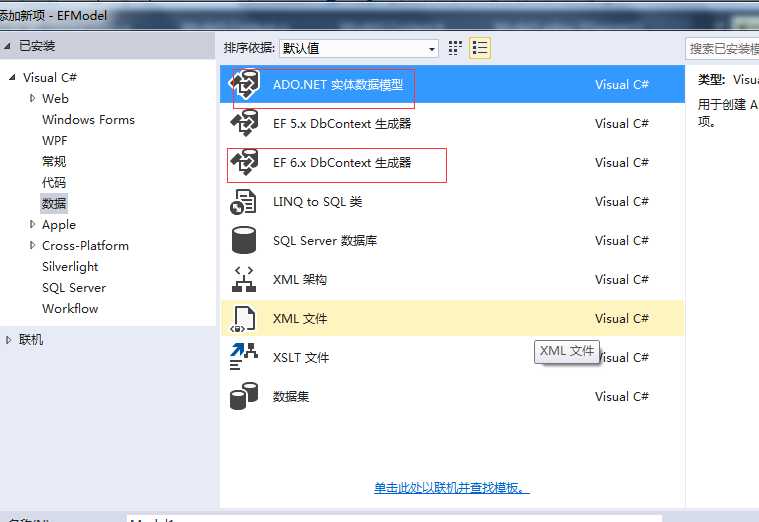Click the Apple tree item label

pyautogui.click(x=59, y=225)
